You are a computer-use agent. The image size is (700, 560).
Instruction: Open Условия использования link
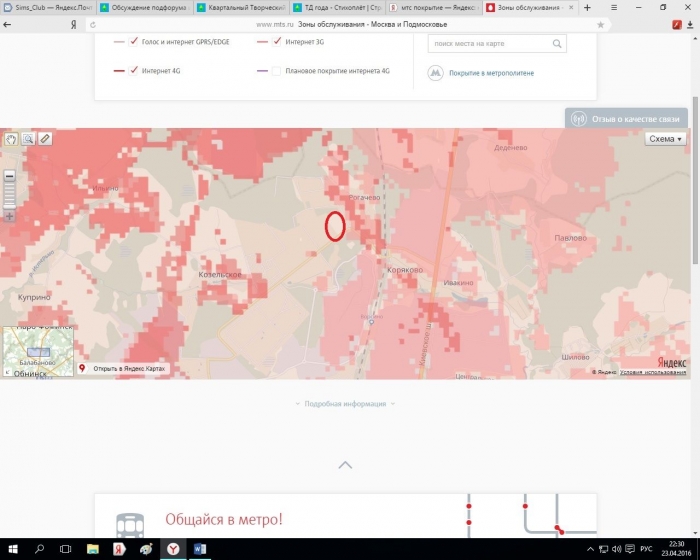pos(653,372)
